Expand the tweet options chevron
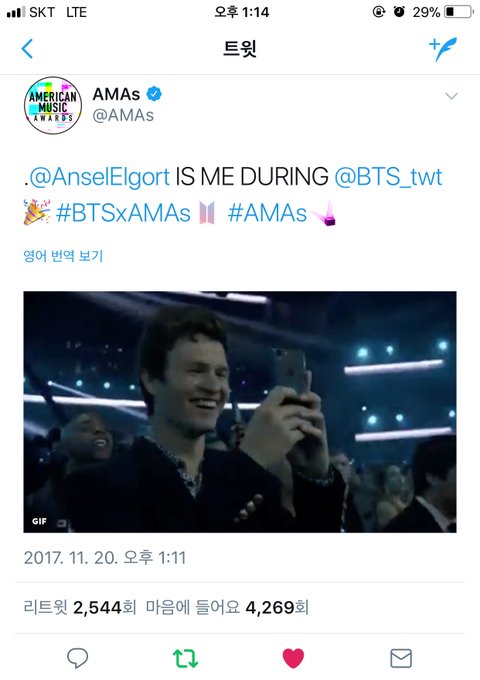 pos(451,96)
